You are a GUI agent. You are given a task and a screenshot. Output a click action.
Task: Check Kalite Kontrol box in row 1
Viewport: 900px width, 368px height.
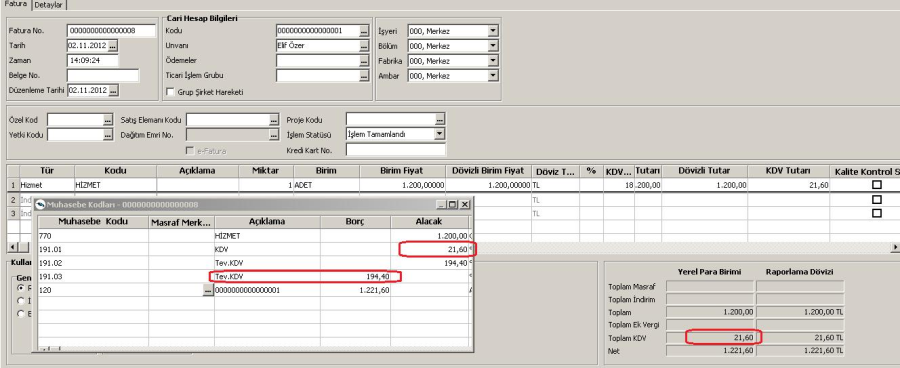pos(876,185)
